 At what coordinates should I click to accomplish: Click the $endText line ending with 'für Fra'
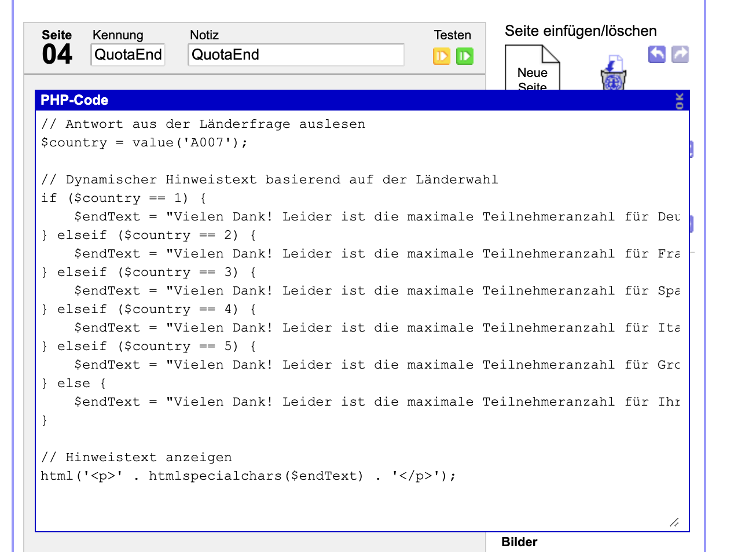tap(377, 253)
